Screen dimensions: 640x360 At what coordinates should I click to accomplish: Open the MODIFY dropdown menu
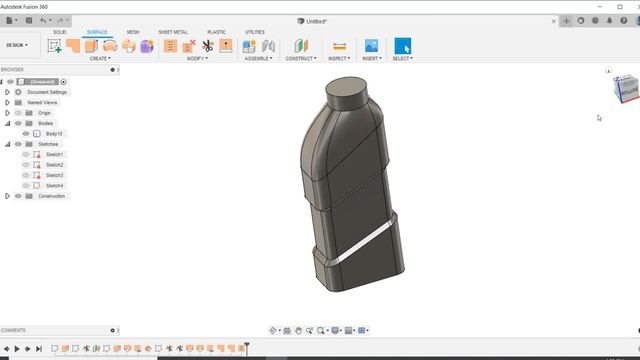(x=197, y=59)
